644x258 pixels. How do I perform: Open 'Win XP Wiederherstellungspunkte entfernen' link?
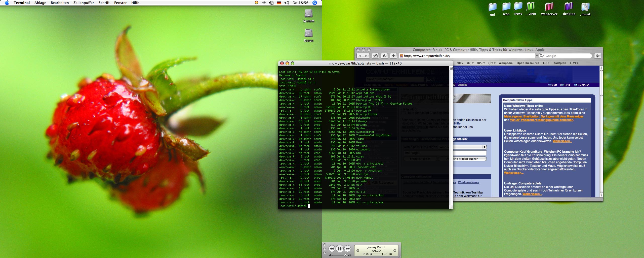[542, 120]
